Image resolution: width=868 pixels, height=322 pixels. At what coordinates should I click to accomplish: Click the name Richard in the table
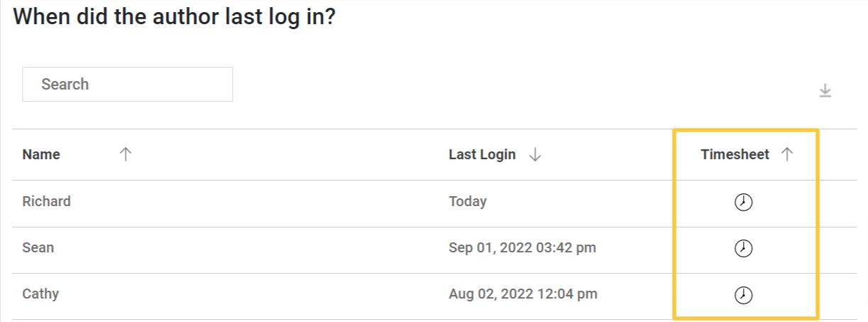pos(47,201)
